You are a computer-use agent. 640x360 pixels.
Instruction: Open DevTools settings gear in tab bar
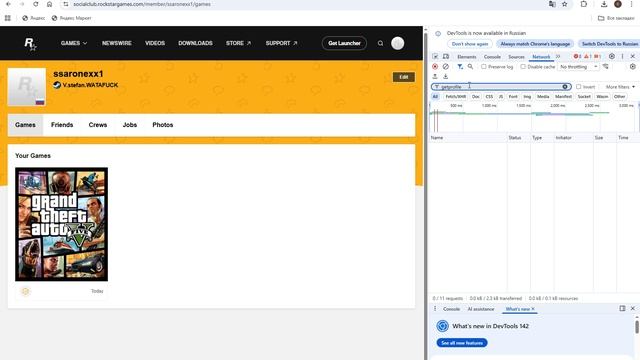pyautogui.click(x=611, y=56)
